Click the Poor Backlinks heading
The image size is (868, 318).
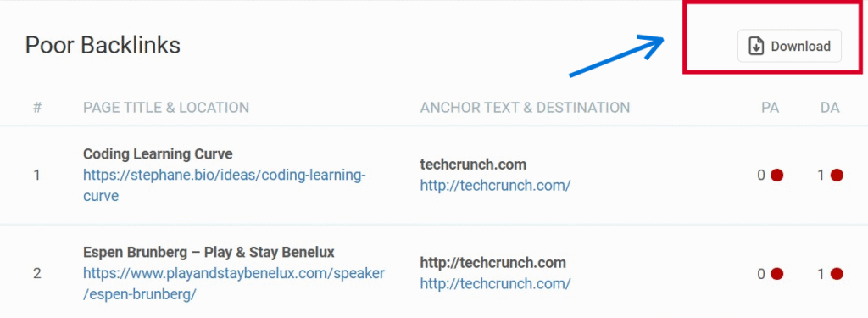103,46
